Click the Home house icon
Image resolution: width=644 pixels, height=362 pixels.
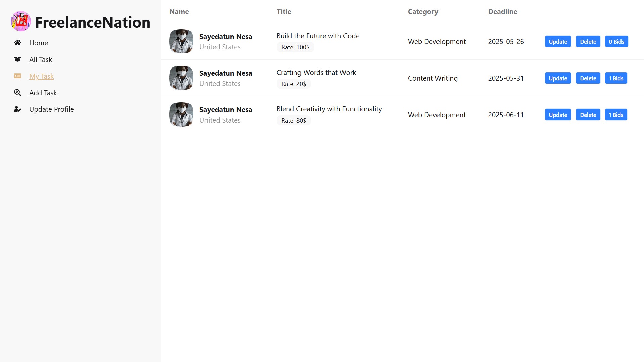pyautogui.click(x=18, y=43)
